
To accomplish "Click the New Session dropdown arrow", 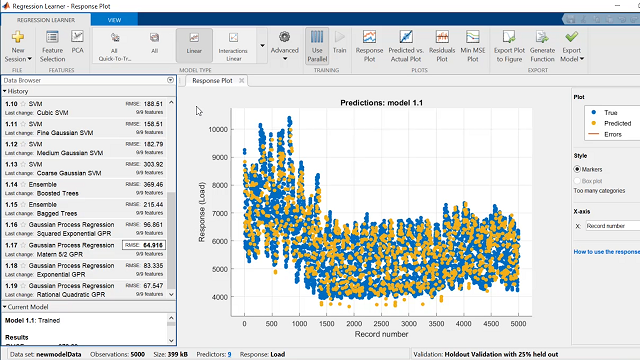I will point(30,59).
